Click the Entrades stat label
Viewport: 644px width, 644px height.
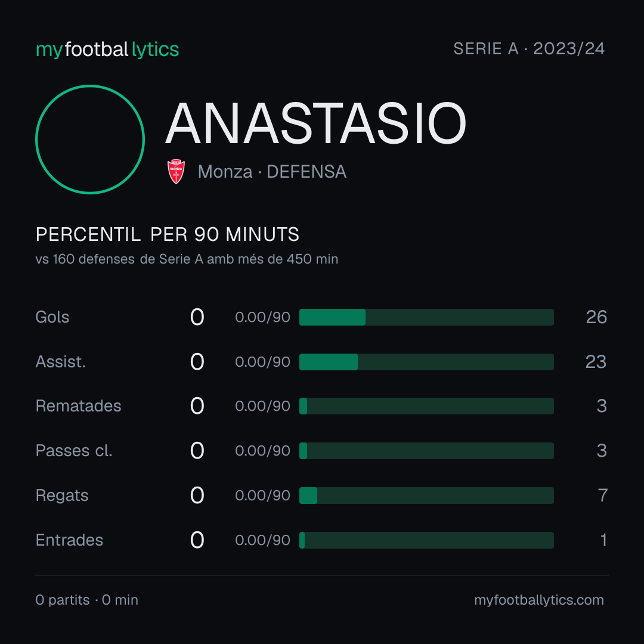(69, 540)
